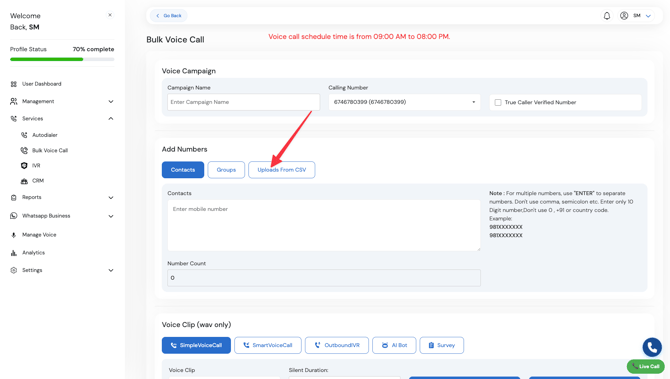Click the Whatsapp Business icon
The image size is (670, 379).
[14, 216]
